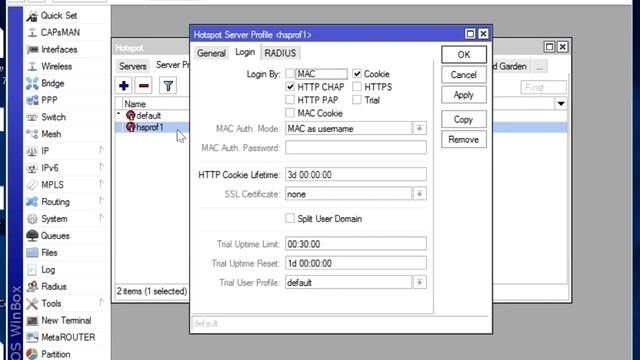Image resolution: width=640 pixels, height=360 pixels.
Task: Check the Split User Domain box
Action: pyautogui.click(x=290, y=218)
